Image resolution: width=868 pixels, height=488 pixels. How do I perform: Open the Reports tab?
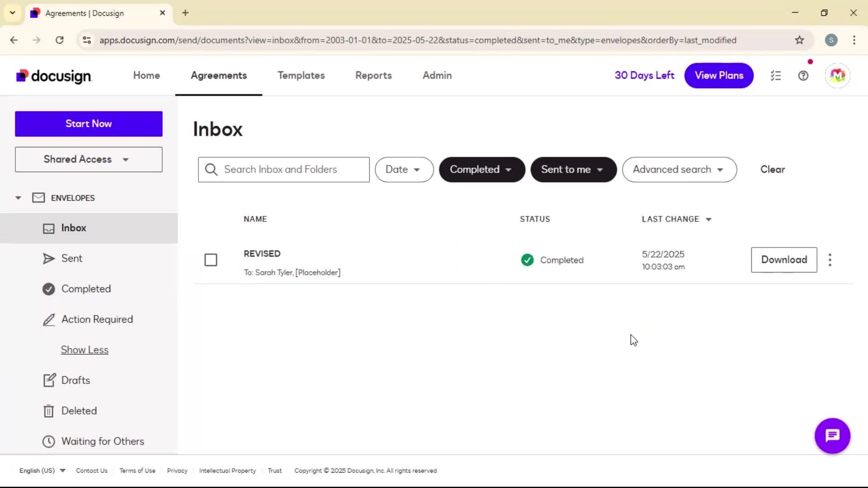pos(373,75)
